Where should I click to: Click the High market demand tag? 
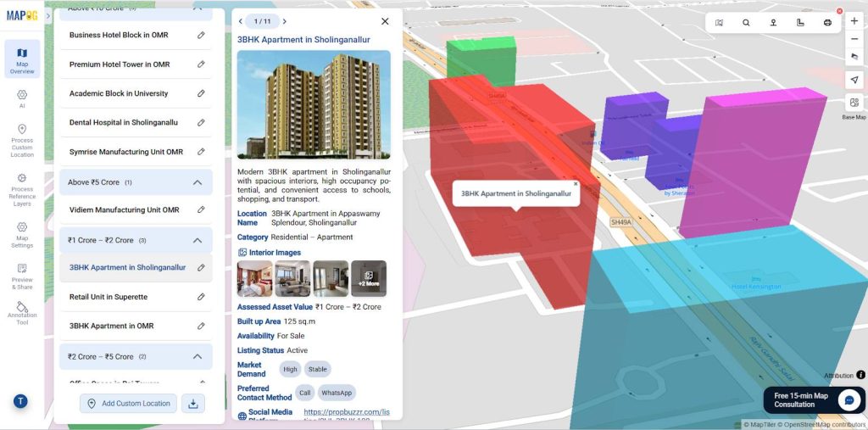[290, 369]
